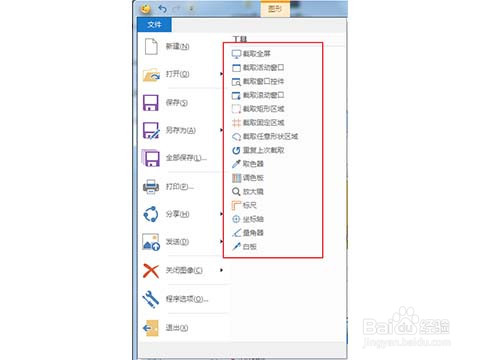
Task: Click the PicPick application logo icon
Action: [x=146, y=9]
